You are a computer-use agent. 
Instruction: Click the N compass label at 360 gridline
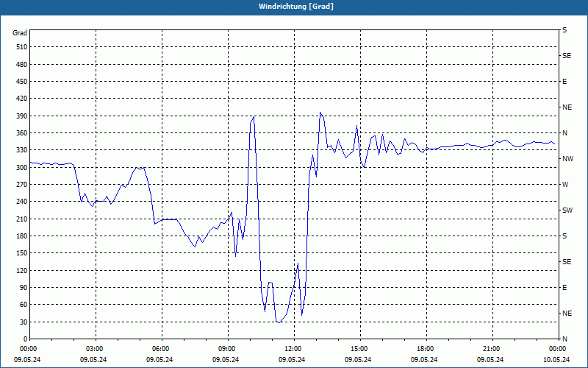[x=564, y=133]
